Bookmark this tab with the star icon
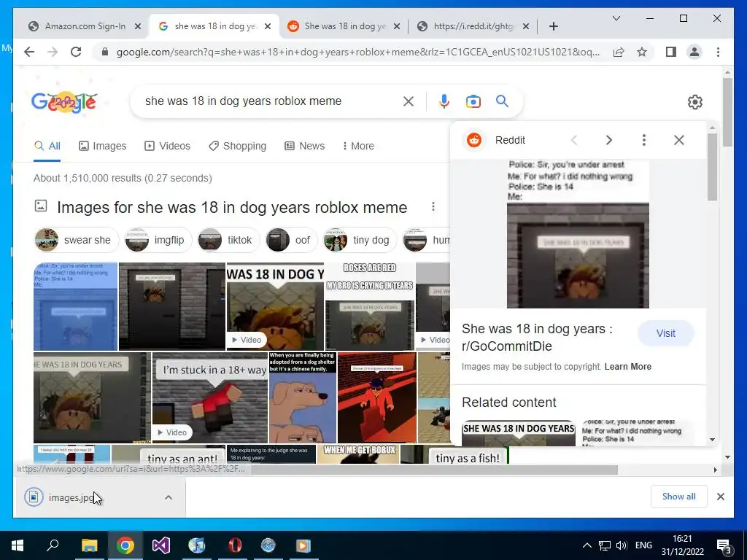The image size is (747, 560). click(642, 52)
